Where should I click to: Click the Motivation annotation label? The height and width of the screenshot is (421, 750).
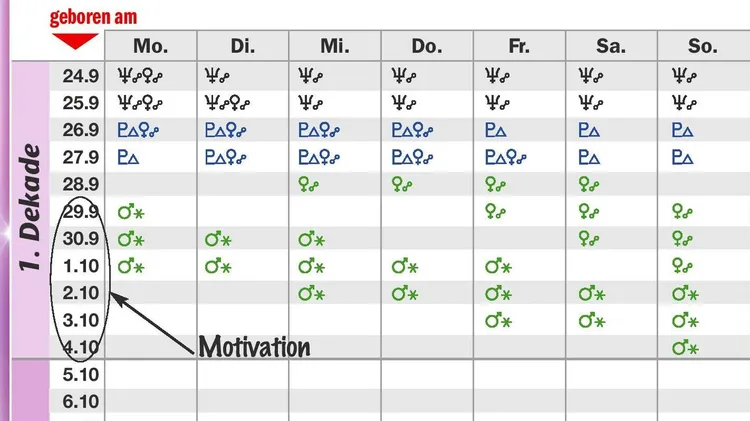tap(254, 346)
